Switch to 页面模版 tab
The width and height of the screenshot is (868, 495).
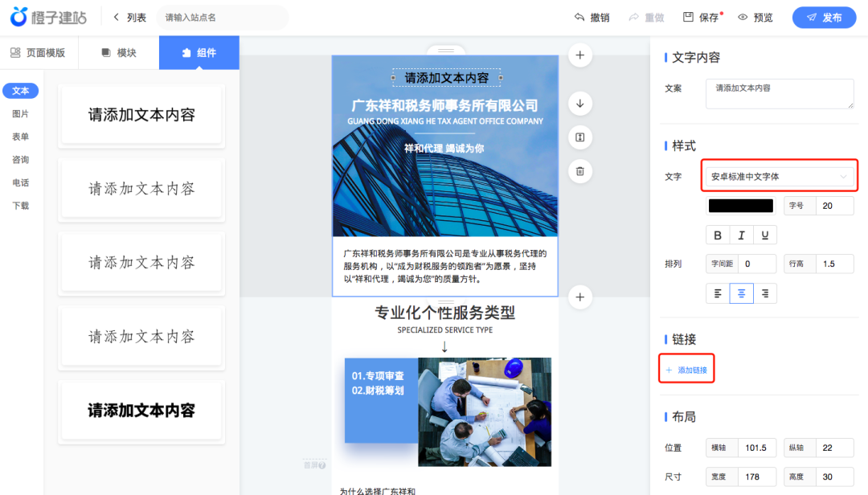pyautogui.click(x=39, y=52)
